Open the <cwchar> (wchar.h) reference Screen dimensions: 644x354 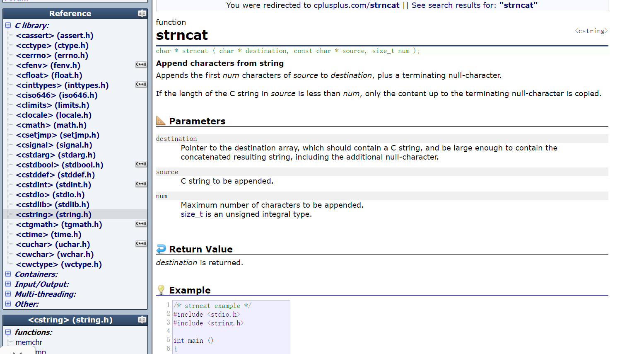tap(55, 255)
